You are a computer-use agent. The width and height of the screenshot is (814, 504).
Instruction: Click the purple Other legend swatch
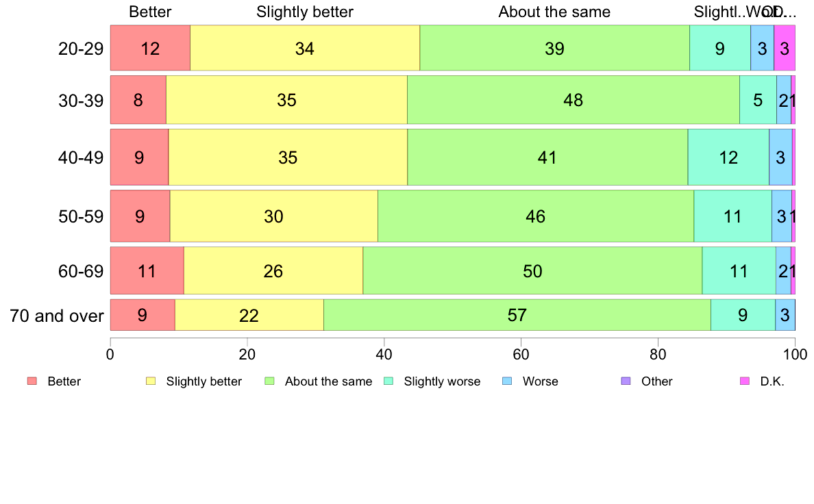point(626,381)
